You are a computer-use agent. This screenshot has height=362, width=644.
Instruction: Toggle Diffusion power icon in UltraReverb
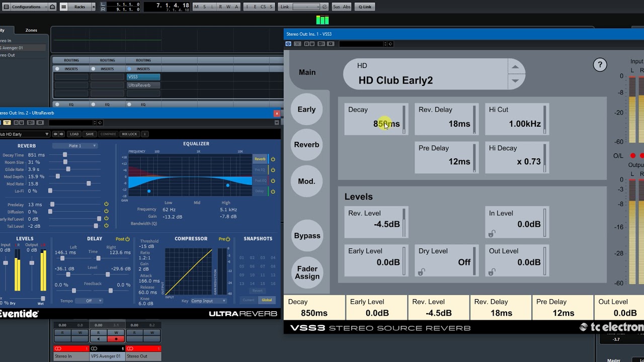106,212
